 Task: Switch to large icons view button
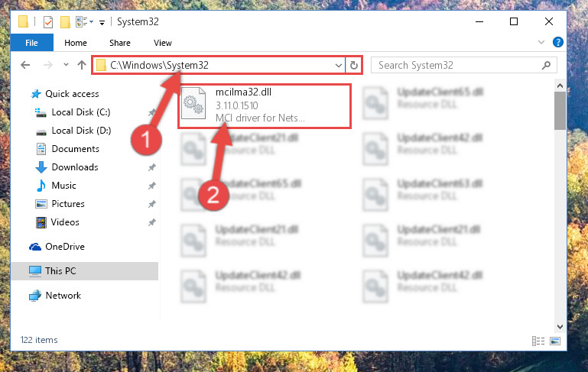click(x=555, y=341)
